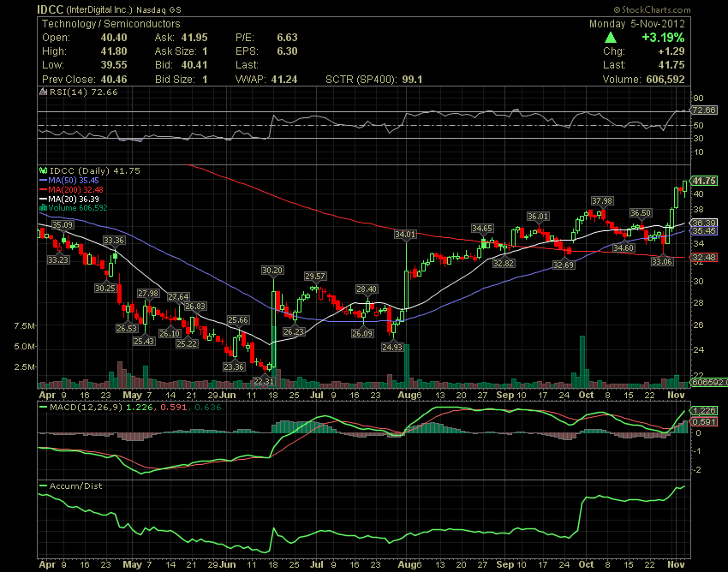The width and height of the screenshot is (728, 572).
Task: Click the VWAP value 41.24
Action: click(284, 80)
